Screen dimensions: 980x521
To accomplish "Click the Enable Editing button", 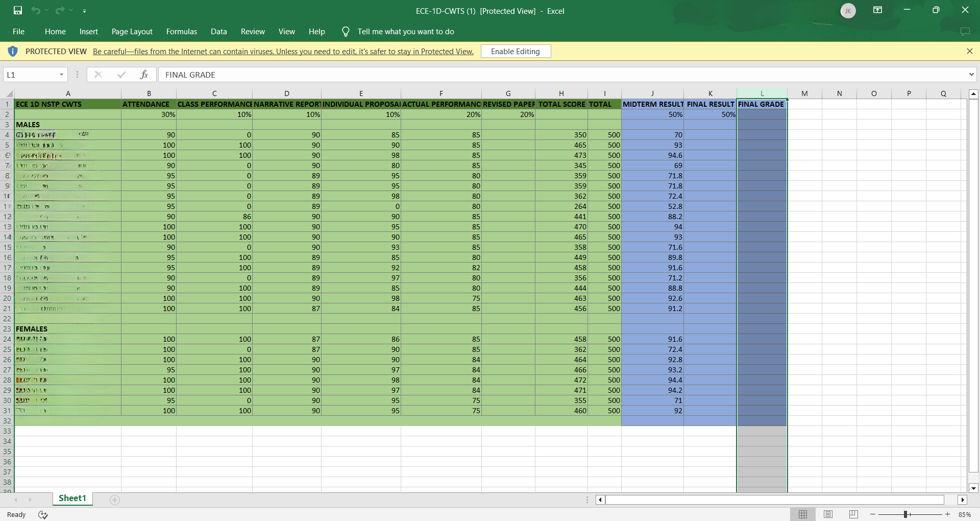I will 516,51.
